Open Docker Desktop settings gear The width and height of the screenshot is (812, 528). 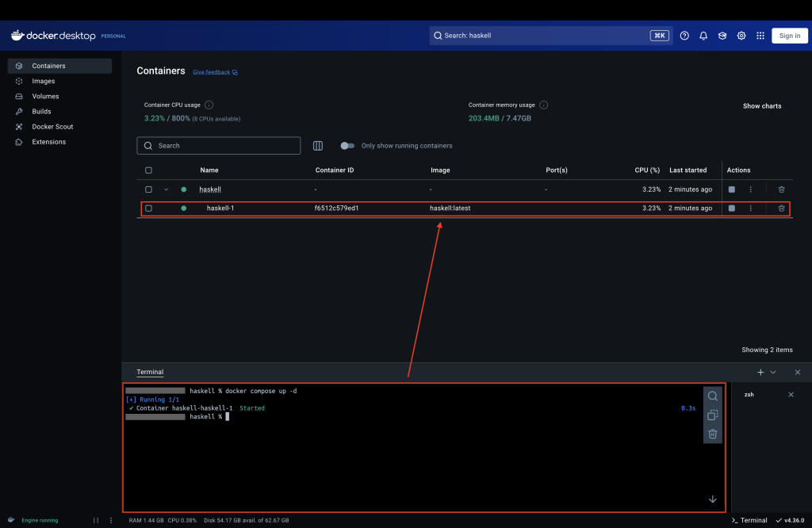(x=741, y=36)
